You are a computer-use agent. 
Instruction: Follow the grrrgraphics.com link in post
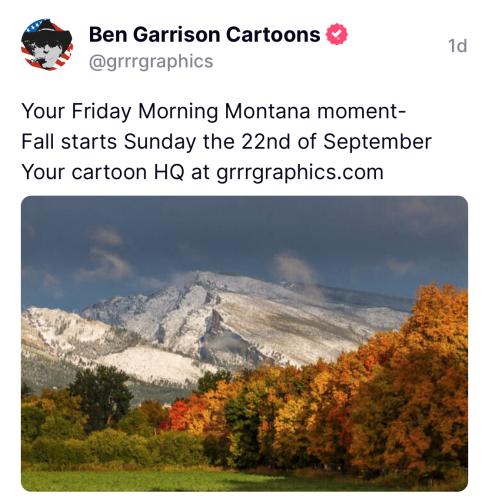pyautogui.click(x=300, y=172)
